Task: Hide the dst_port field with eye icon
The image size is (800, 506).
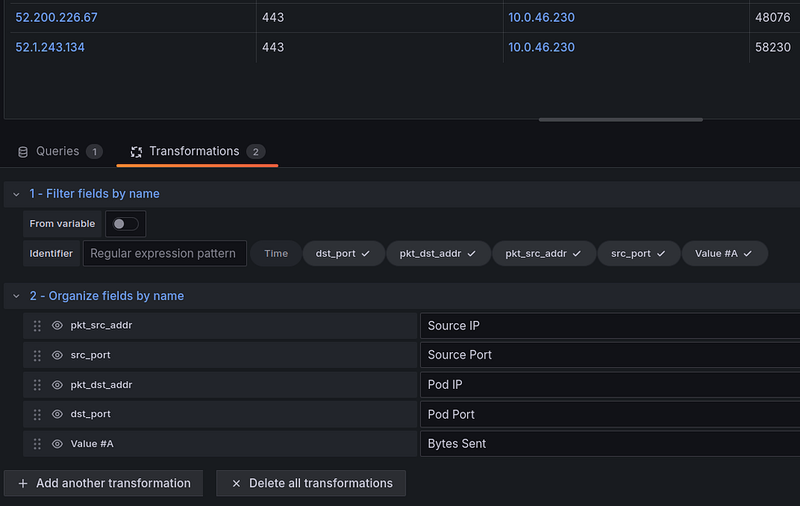Action: pos(57,414)
